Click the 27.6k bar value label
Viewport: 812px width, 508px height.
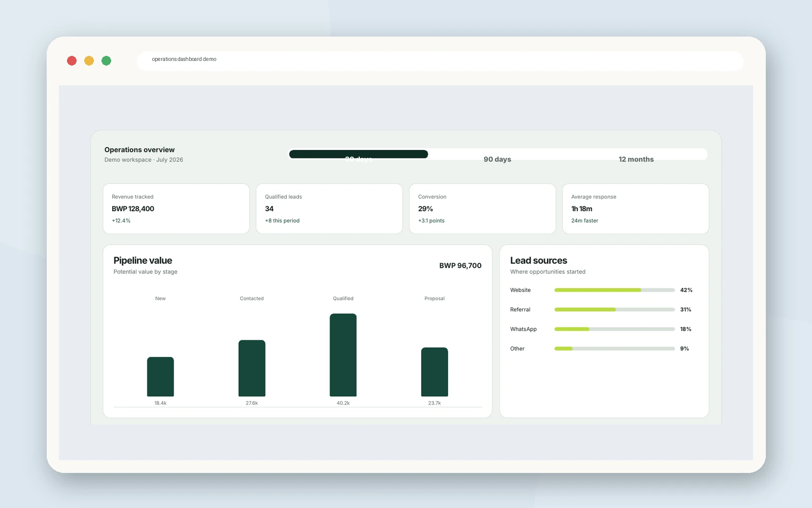pyautogui.click(x=252, y=403)
